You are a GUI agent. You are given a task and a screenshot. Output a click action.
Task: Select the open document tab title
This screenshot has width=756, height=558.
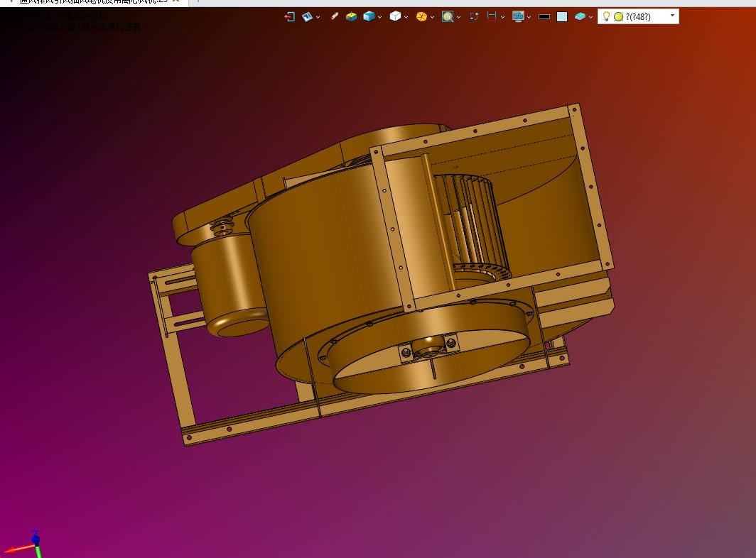(93, 1)
